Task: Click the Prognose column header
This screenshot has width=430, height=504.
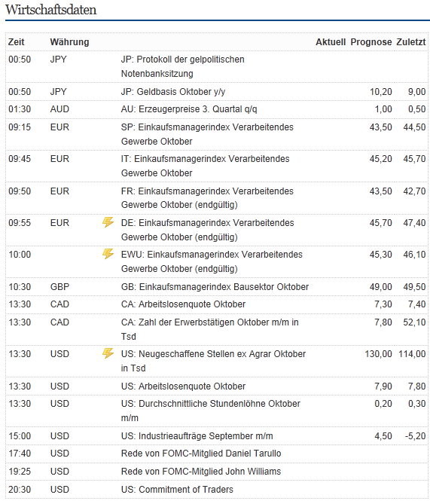Action: pos(371,42)
